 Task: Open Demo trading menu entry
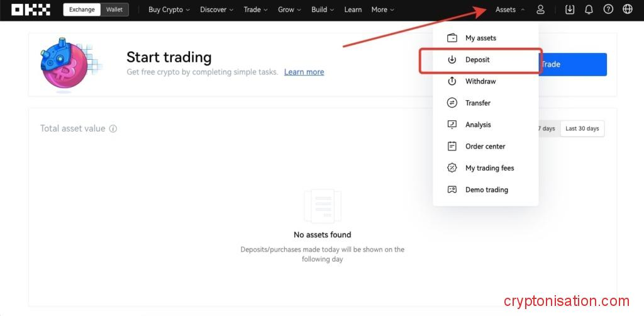486,189
